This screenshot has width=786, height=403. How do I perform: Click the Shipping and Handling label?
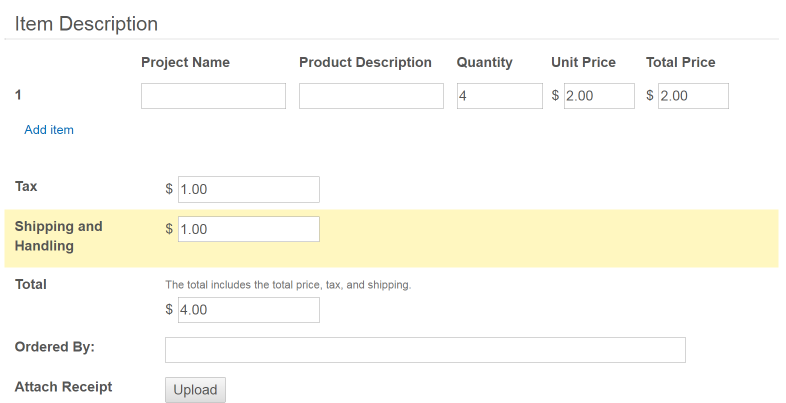click(58, 236)
